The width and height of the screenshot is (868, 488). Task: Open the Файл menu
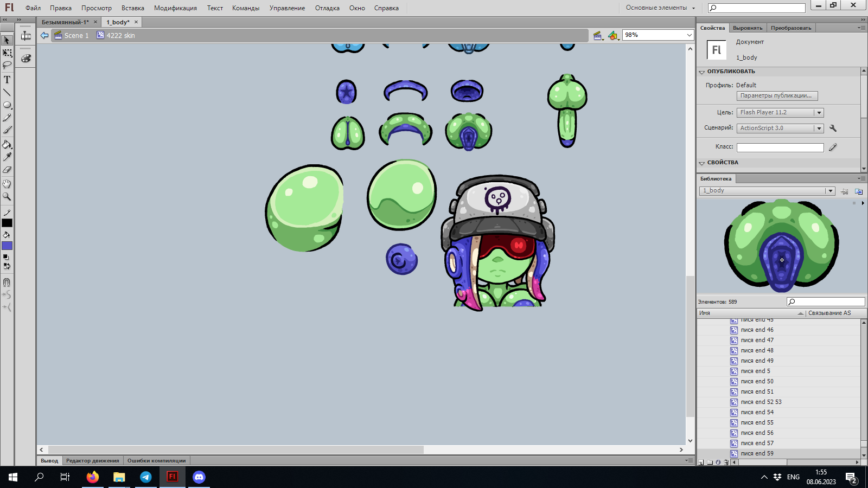tap(33, 8)
